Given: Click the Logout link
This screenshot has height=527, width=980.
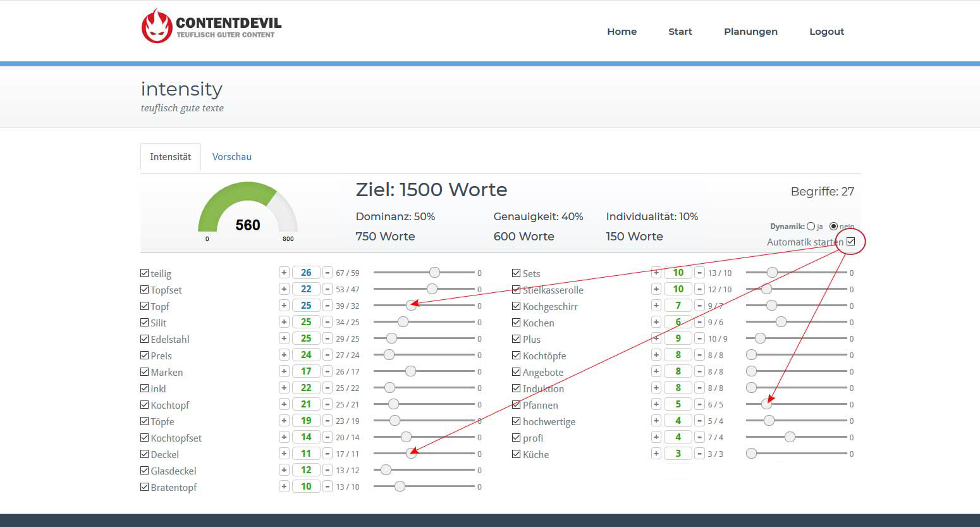Looking at the screenshot, I should pyautogui.click(x=826, y=32).
